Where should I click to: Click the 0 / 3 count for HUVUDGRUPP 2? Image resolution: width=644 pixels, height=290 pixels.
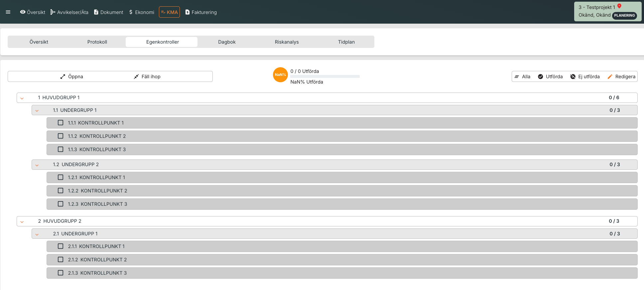tap(614, 221)
